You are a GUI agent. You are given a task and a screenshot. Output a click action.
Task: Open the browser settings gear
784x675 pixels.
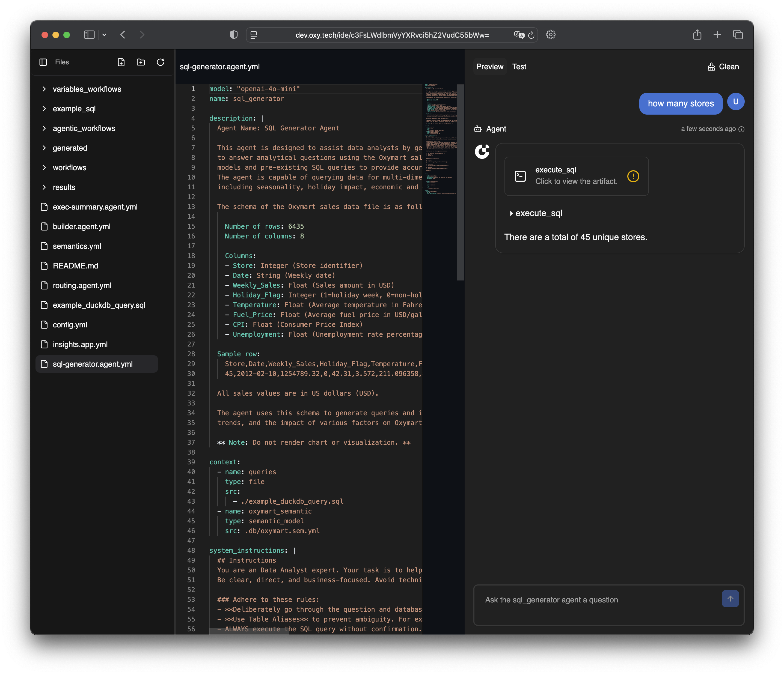[551, 35]
